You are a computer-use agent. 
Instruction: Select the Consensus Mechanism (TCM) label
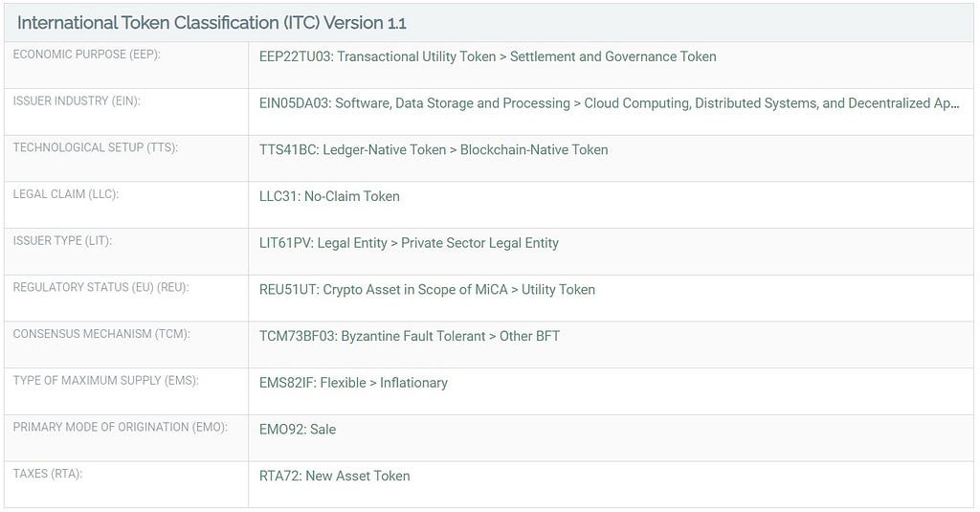click(x=101, y=334)
